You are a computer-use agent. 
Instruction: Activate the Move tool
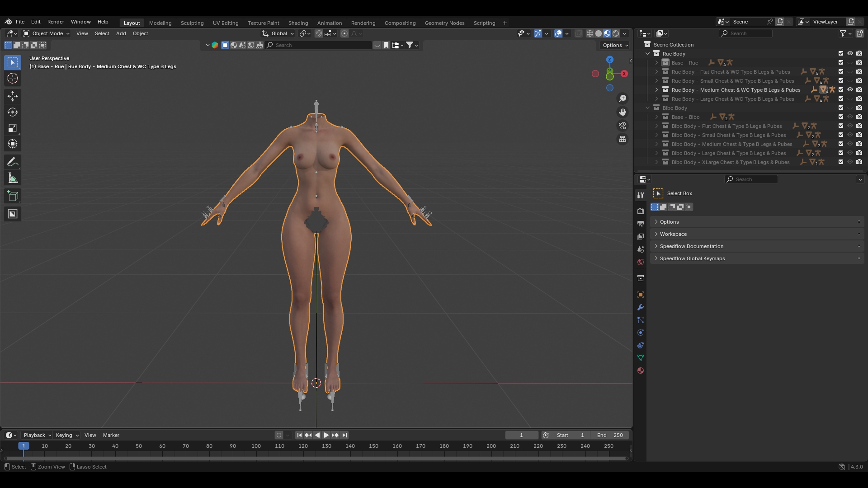coord(13,96)
